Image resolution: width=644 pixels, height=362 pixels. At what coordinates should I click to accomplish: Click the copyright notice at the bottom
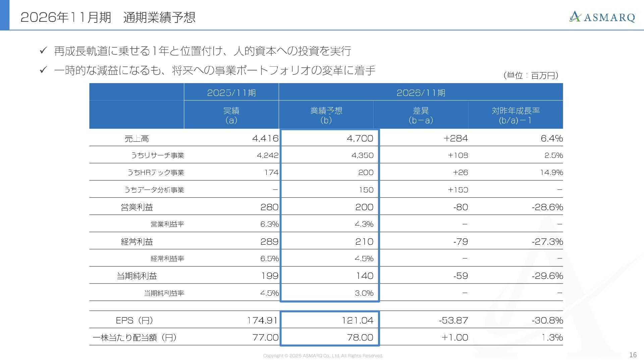[323, 356]
